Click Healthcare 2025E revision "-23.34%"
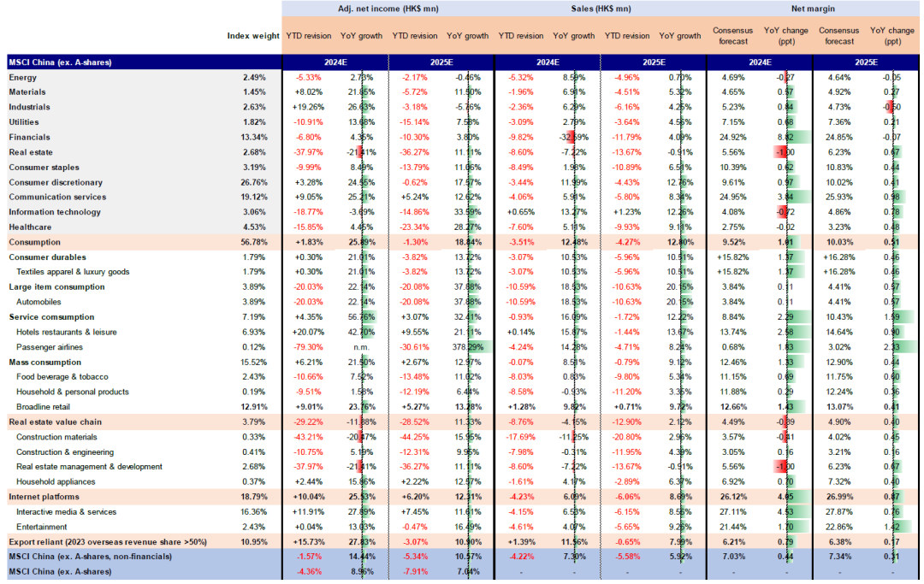 [x=416, y=227]
